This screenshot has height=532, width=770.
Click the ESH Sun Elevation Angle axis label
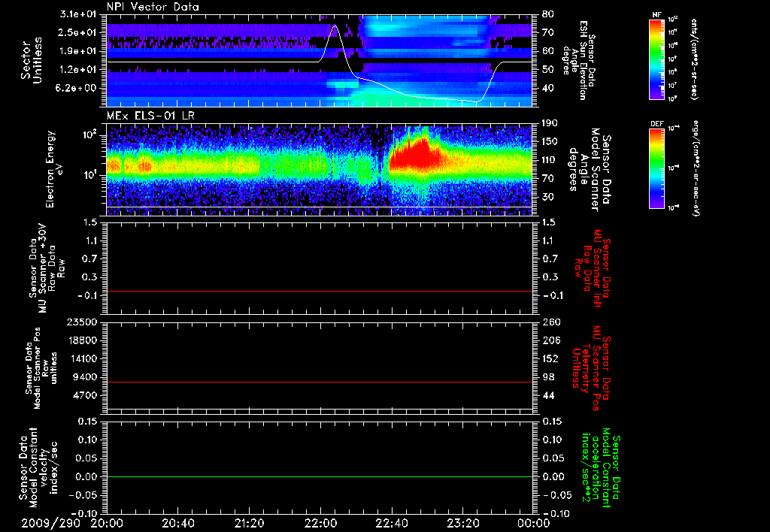(x=578, y=60)
